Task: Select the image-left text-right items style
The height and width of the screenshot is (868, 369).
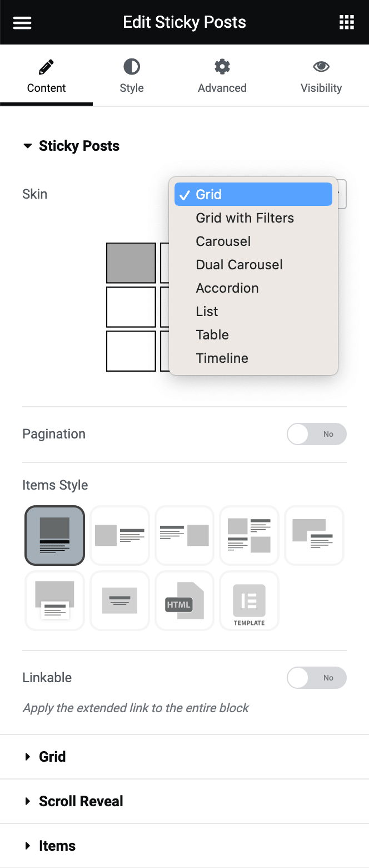Action: click(119, 535)
